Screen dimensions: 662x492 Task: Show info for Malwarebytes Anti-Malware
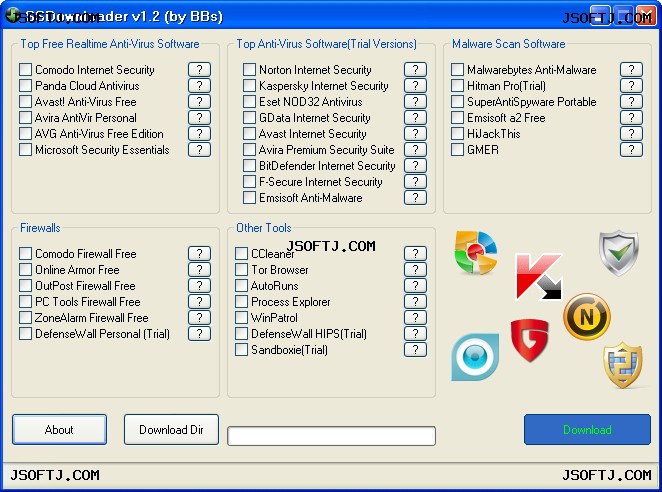[x=632, y=69]
